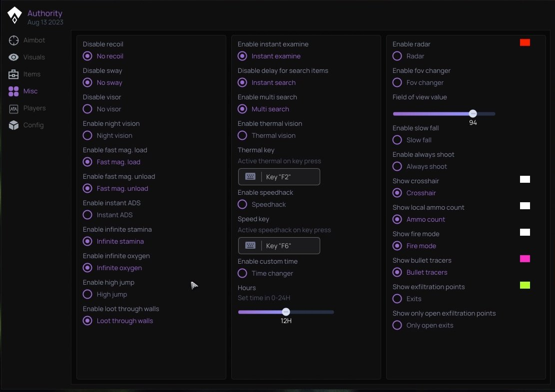Disable the Multi search option
This screenshot has width=555, height=392.
(242, 109)
